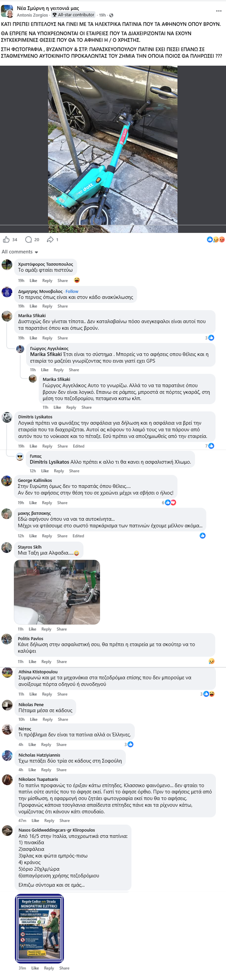Share Nikolas Pene's comment

coord(63,719)
